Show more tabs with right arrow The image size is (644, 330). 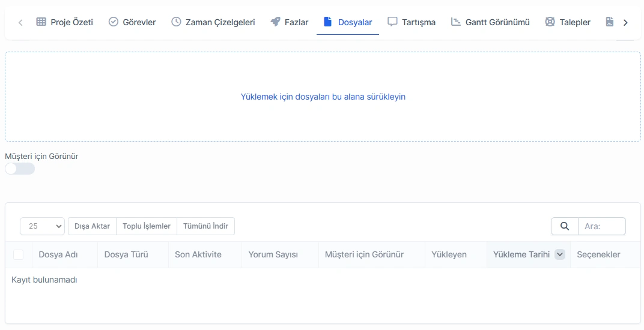coord(625,22)
